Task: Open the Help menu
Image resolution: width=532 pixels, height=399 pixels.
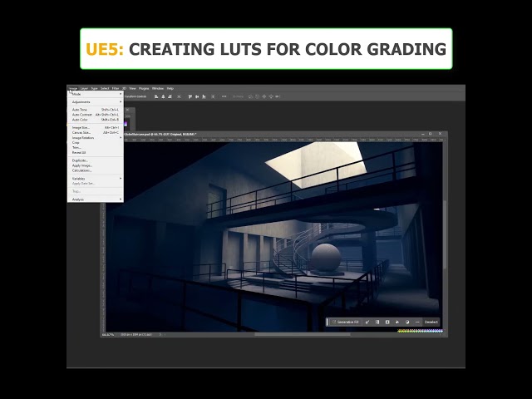Action: coord(170,89)
